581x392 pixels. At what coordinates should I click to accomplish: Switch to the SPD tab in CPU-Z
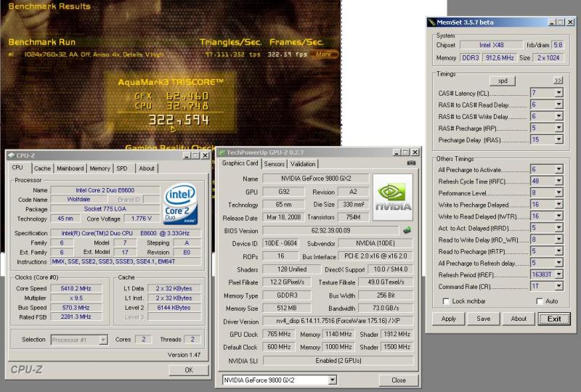122,168
